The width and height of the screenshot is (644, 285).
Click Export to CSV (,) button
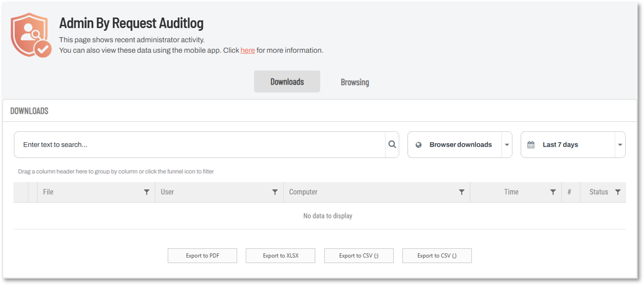pyautogui.click(x=437, y=256)
